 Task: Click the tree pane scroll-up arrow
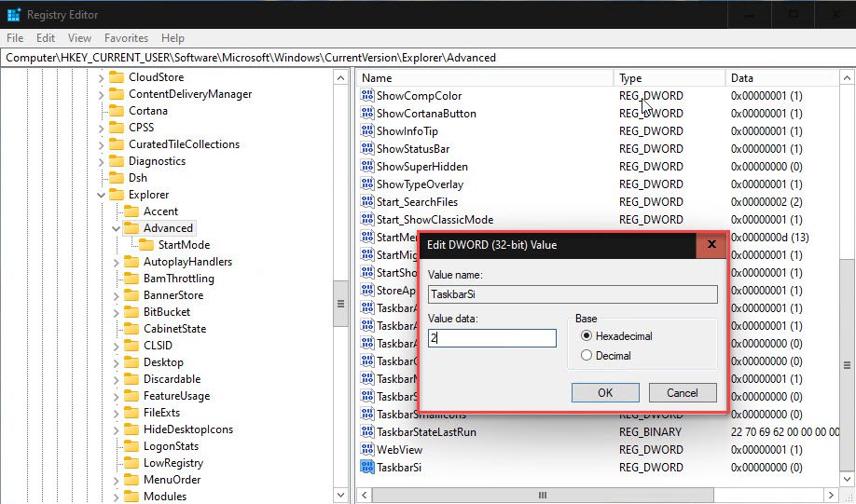[x=340, y=78]
